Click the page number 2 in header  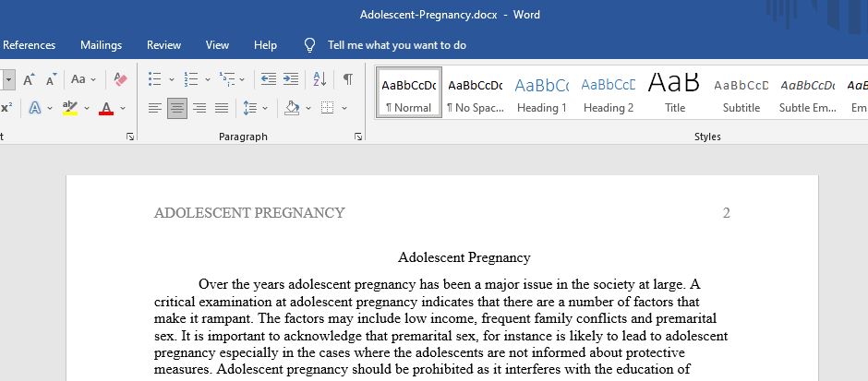tap(727, 213)
